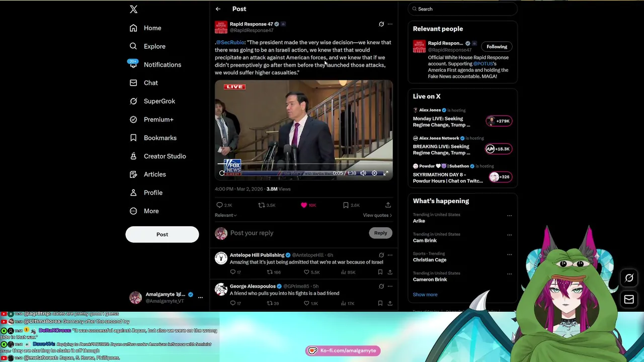Open Explore from sidebar

[147, 46]
